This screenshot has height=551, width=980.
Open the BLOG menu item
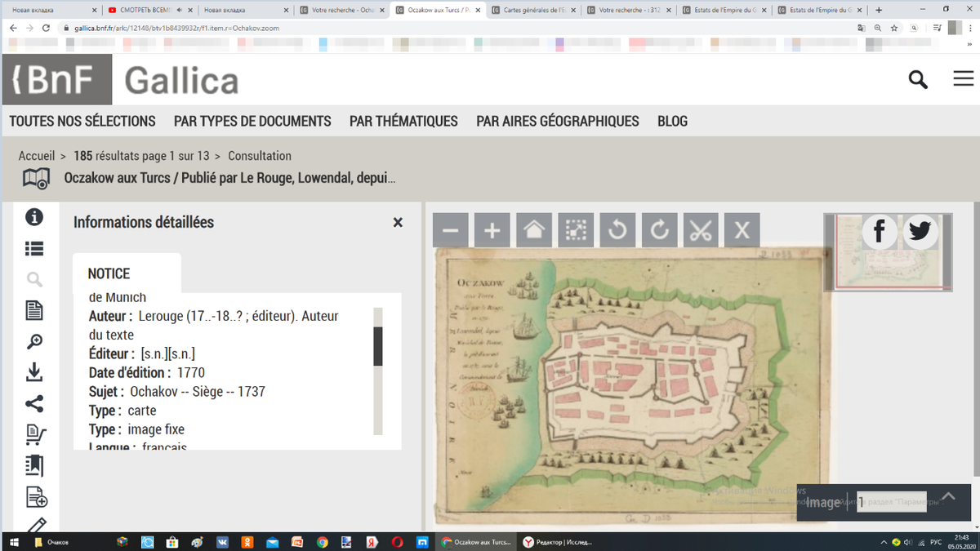pos(672,121)
